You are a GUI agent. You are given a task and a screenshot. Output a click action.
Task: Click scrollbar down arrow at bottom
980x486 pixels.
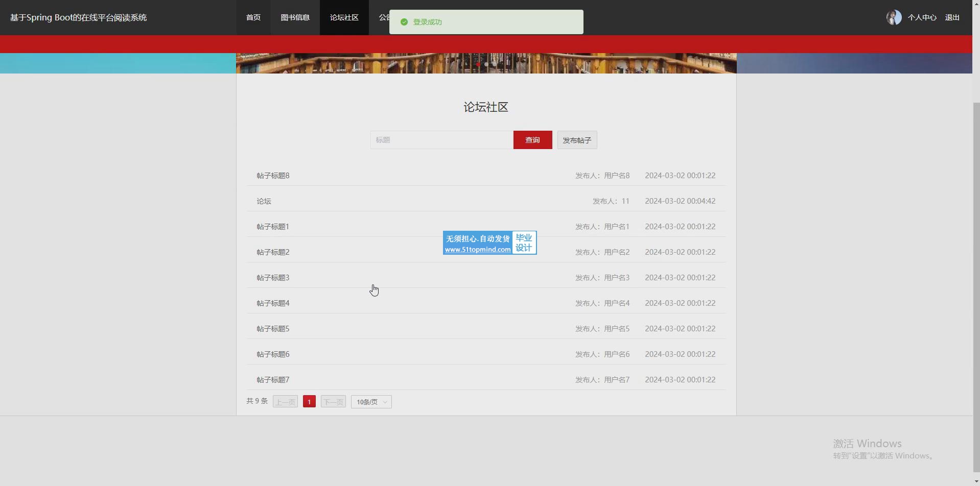(x=976, y=482)
